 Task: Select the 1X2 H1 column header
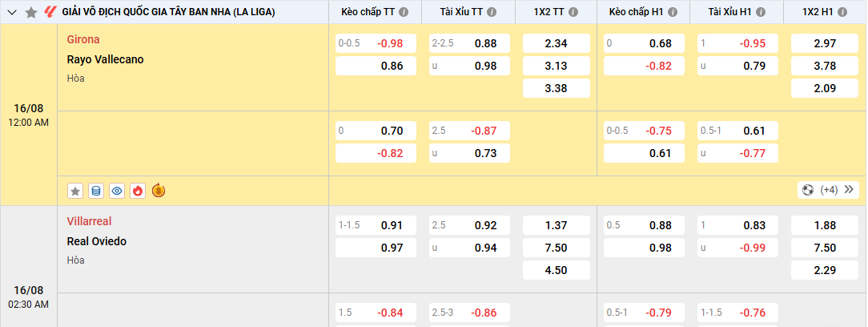coord(818,12)
